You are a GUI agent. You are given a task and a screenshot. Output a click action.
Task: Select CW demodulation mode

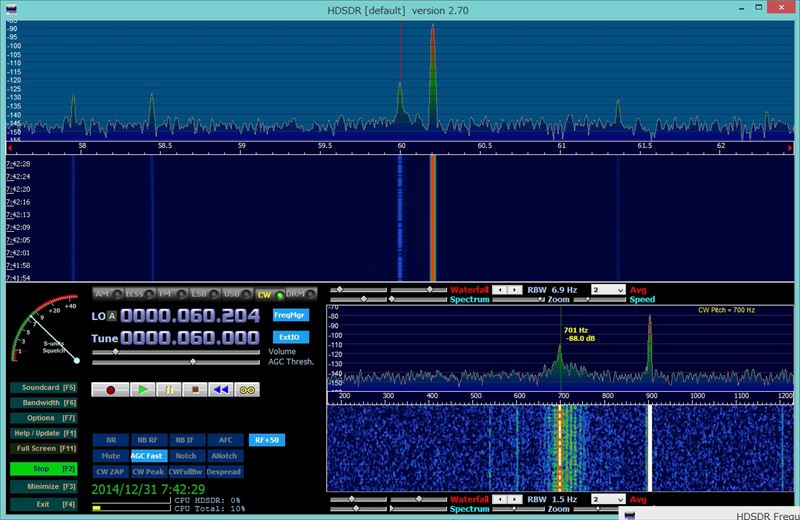tap(269, 294)
